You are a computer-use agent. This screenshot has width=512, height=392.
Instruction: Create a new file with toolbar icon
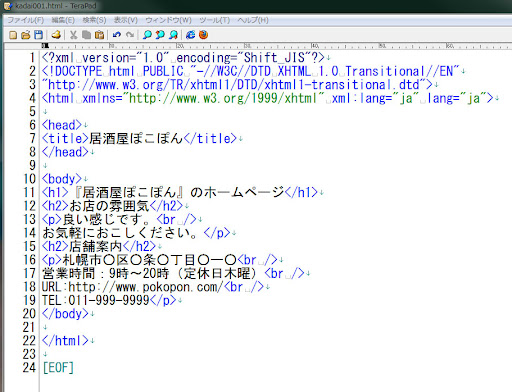pos(13,35)
